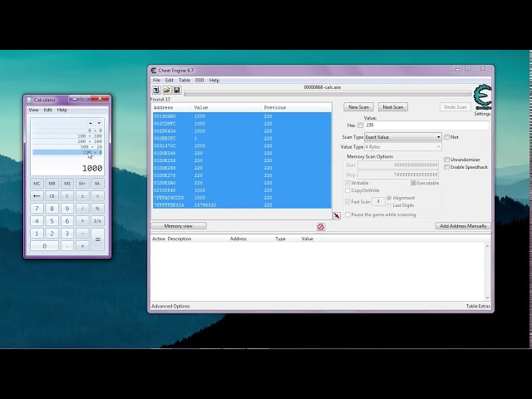This screenshot has width=532, height=399.
Task: Select the Alignment radio button
Action: [389, 198]
